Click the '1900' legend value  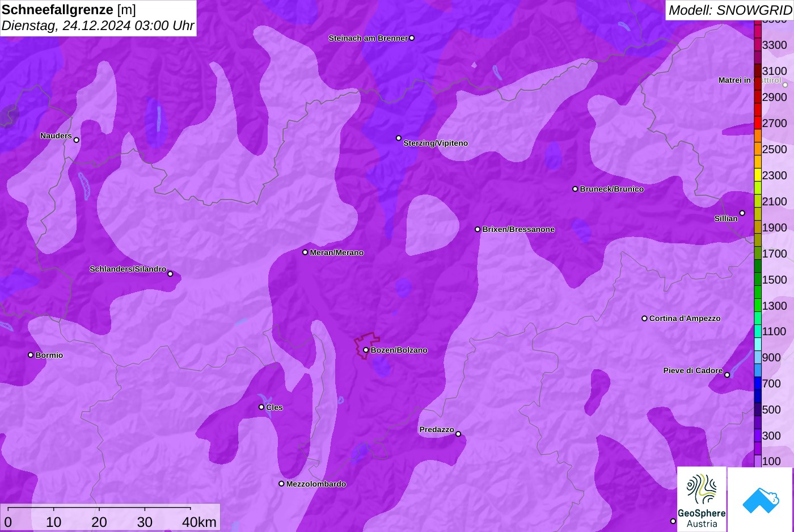(774, 227)
